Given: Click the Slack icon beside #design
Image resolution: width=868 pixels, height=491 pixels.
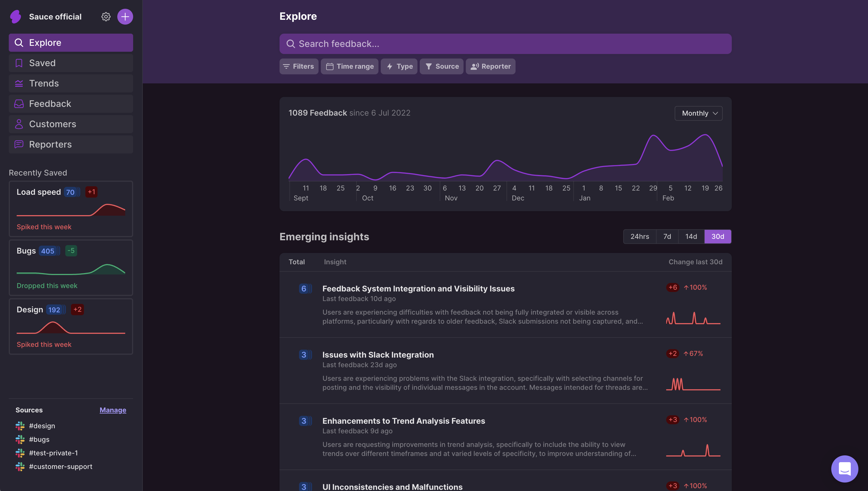Looking at the screenshot, I should tap(20, 426).
